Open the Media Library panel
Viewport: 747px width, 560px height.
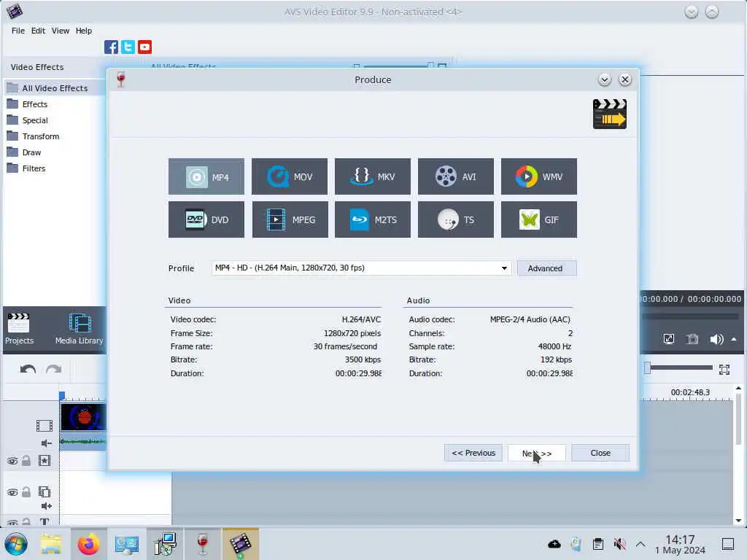point(79,329)
